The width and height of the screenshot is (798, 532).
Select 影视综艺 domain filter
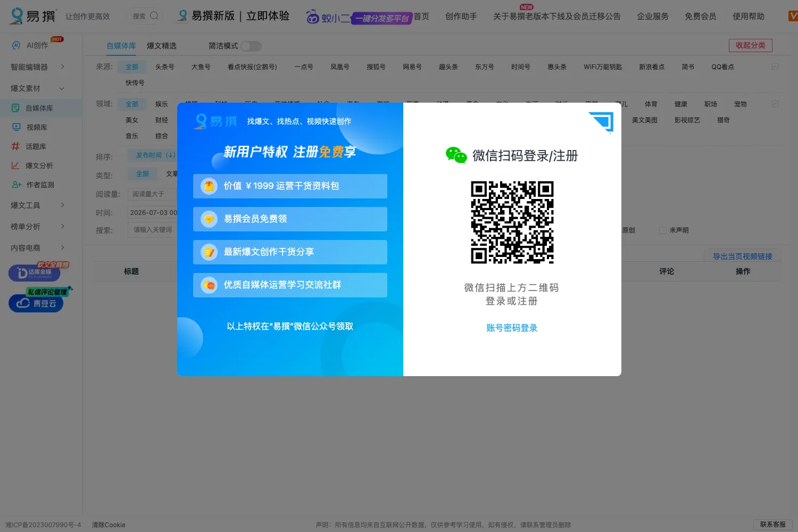687,120
